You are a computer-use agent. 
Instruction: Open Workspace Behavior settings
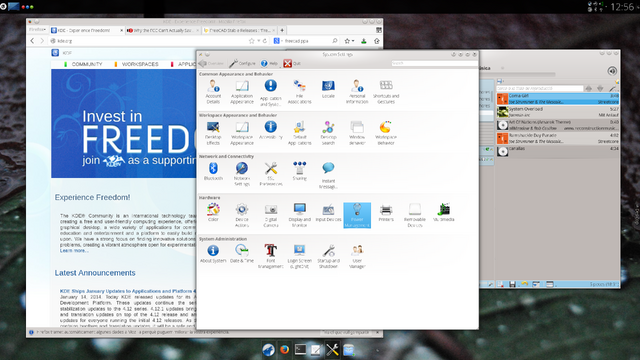point(386,133)
